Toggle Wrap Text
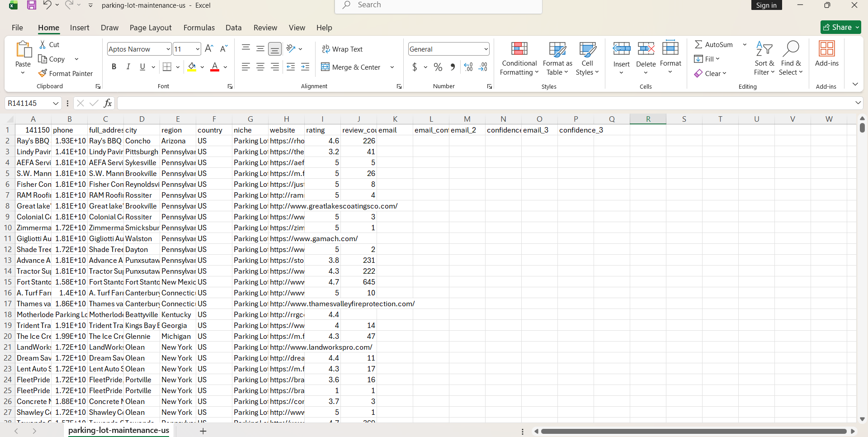This screenshot has width=868, height=437. point(342,49)
